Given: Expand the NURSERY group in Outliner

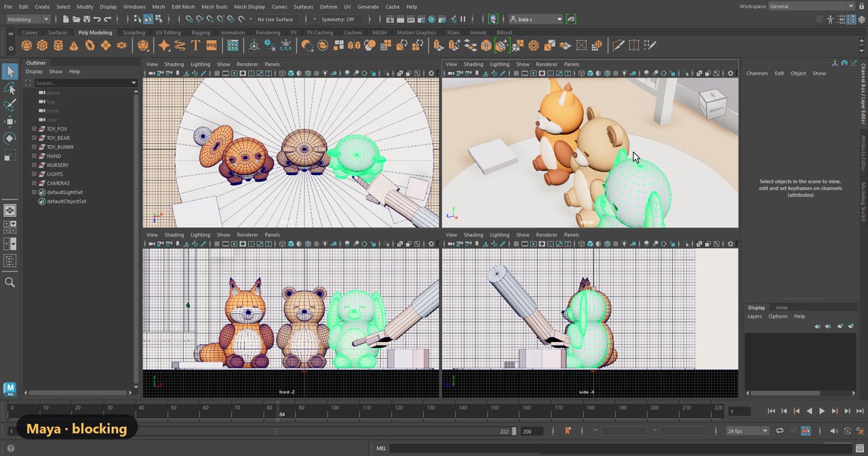Looking at the screenshot, I should [x=34, y=165].
